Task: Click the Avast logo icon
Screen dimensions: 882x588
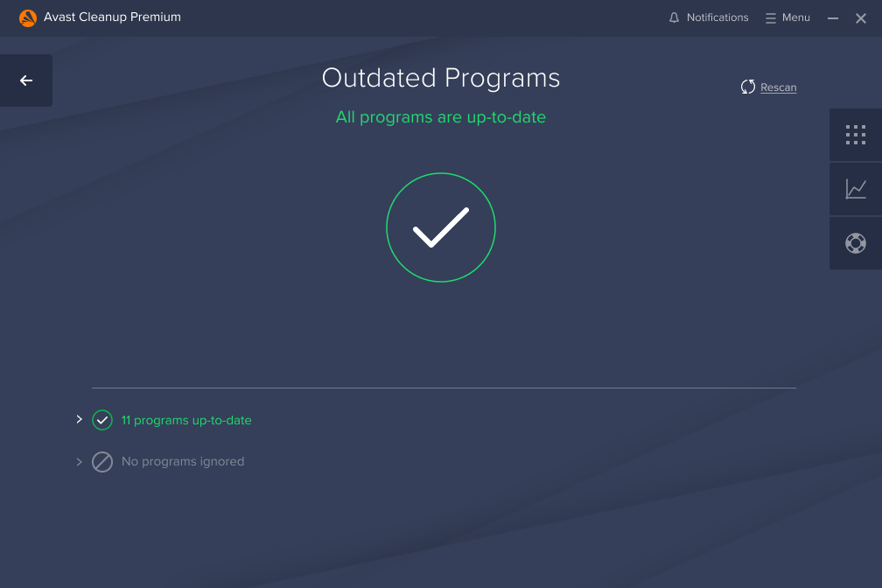Action: tap(28, 17)
